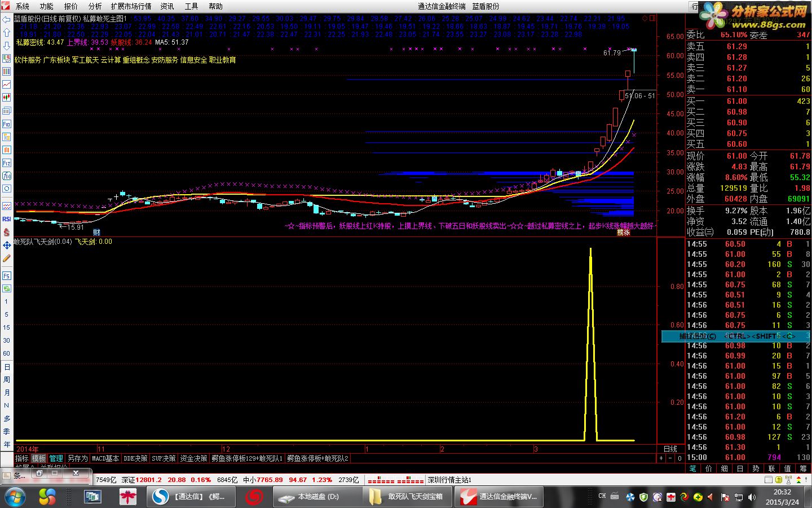Image resolution: width=812 pixels, height=508 pixels.
Task: Open the 报价 menu
Action: [x=71, y=6]
